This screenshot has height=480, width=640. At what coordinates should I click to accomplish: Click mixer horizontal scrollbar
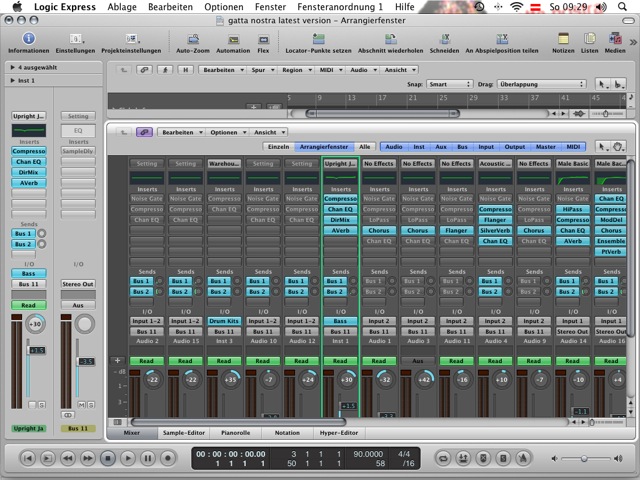point(238,422)
